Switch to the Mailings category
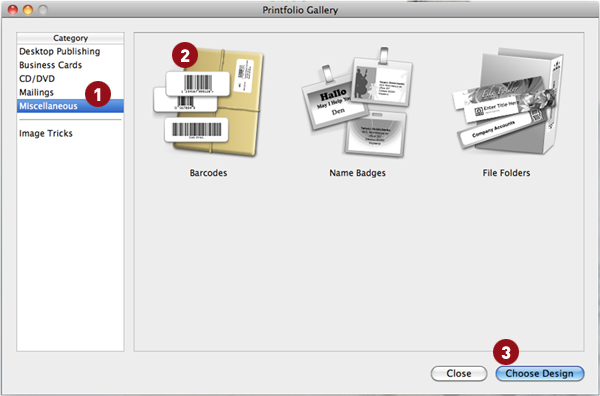This screenshot has height=396, width=600. pyautogui.click(x=70, y=92)
